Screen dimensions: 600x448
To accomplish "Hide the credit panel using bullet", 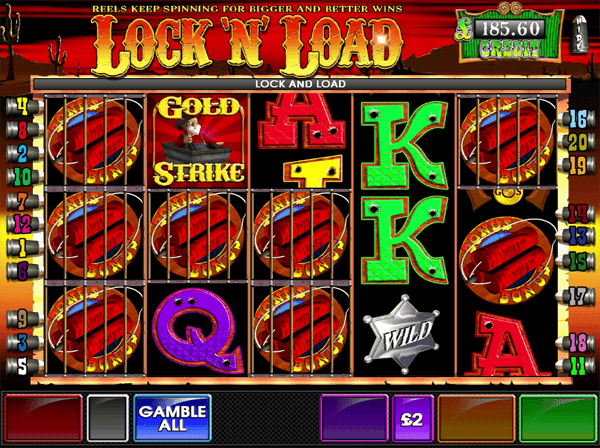I will (580, 34).
